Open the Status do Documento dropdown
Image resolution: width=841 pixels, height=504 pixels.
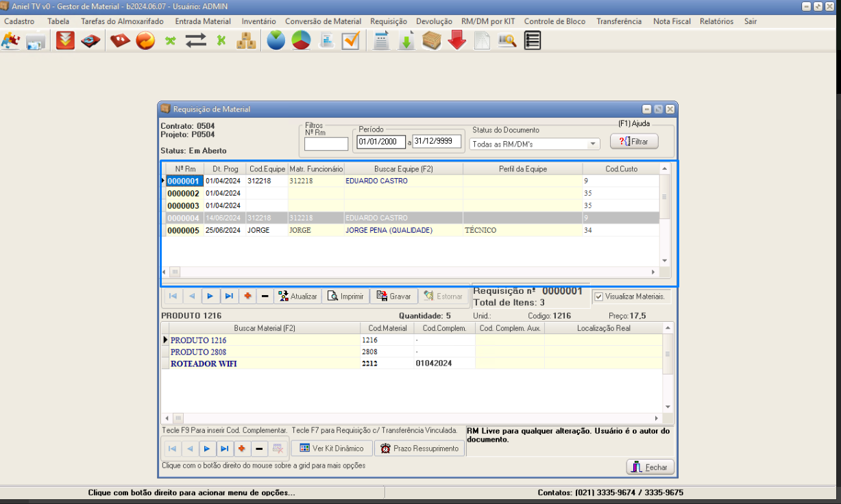pyautogui.click(x=592, y=144)
